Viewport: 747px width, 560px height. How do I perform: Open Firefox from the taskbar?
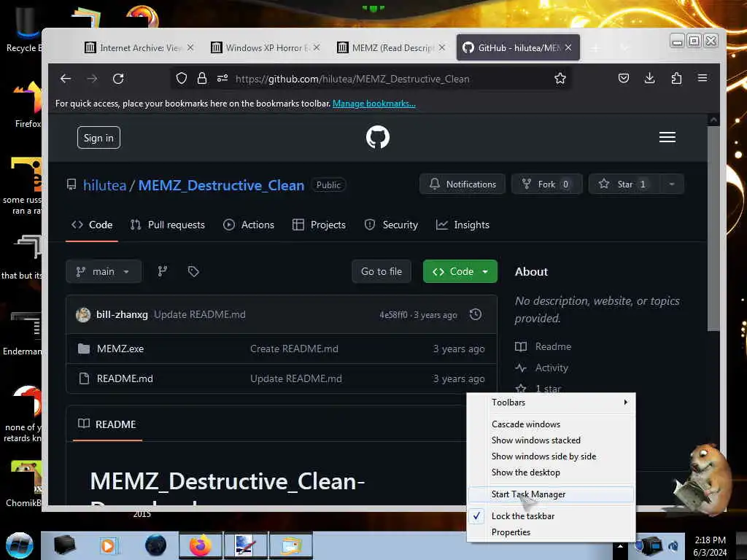click(x=200, y=545)
